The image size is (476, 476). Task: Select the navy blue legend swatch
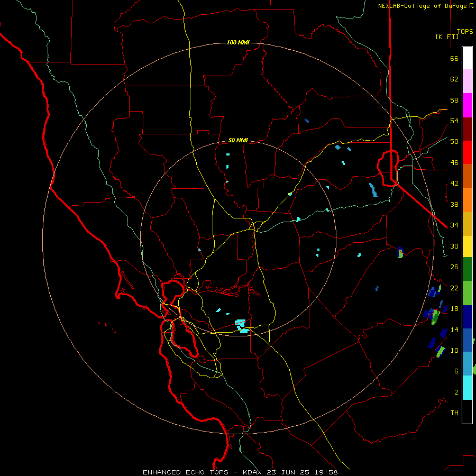point(467,317)
